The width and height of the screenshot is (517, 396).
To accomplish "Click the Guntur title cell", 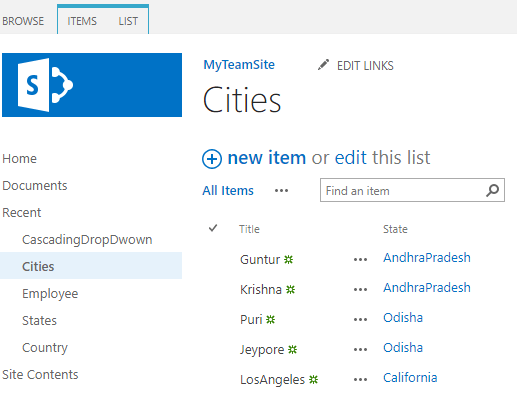I will (x=260, y=259).
